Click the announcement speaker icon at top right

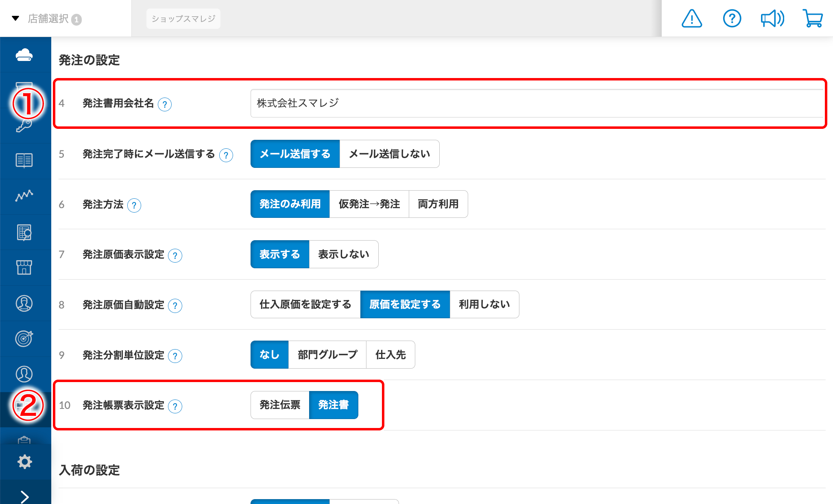click(772, 18)
